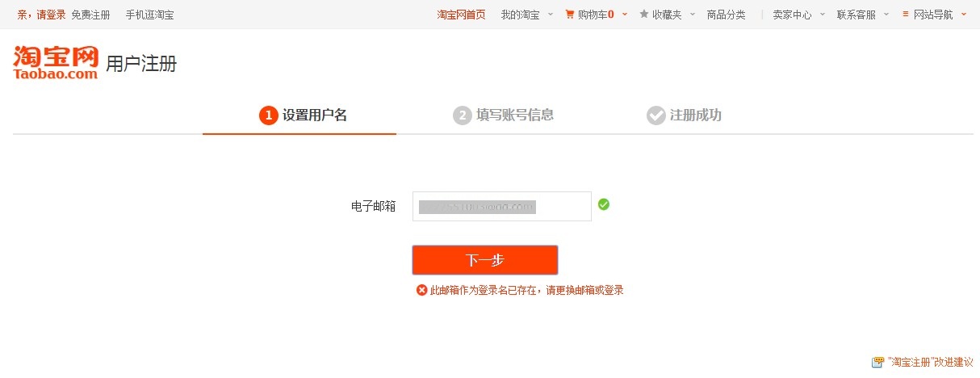Screen dimensions: 980x378
Task: Expand the 卖家中心 dropdown arrow
Action: pos(823,15)
